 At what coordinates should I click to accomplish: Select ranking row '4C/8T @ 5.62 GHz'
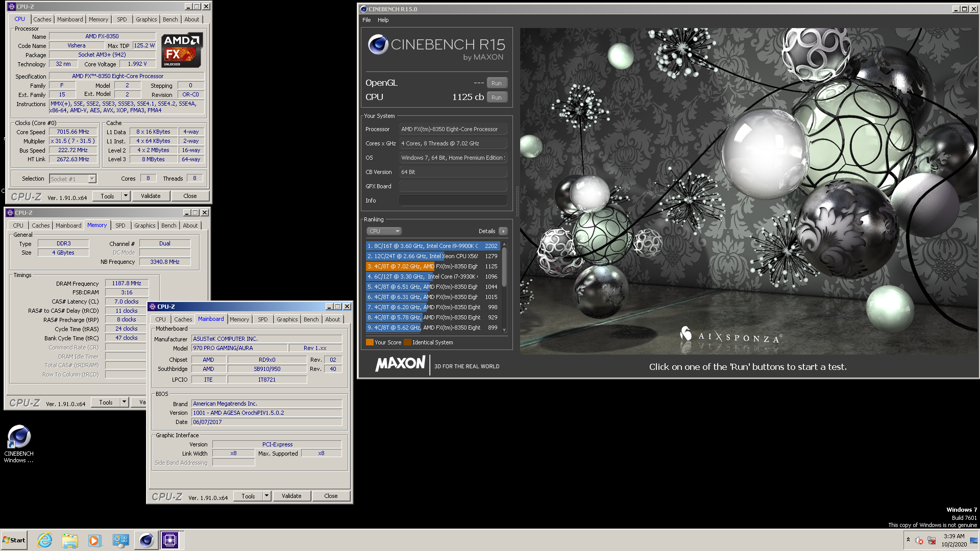(433, 328)
